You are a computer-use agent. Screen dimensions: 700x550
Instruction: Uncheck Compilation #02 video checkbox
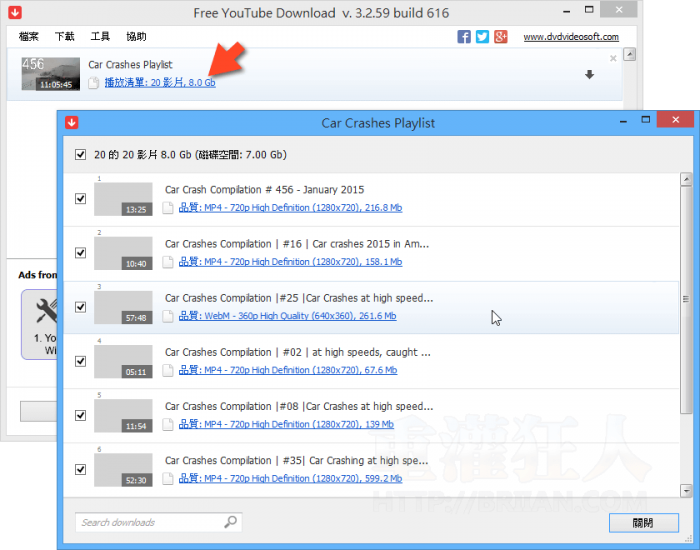tap(80, 361)
